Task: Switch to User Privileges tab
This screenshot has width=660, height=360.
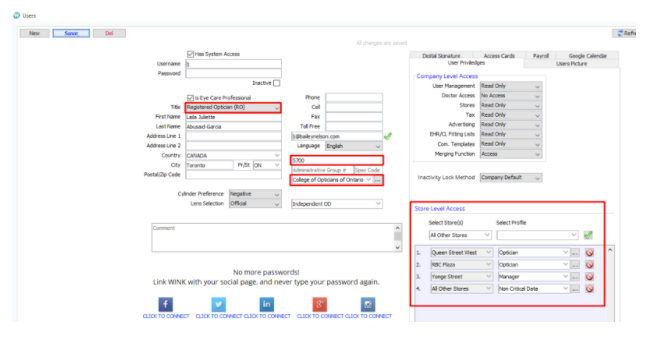Action: 466,63
